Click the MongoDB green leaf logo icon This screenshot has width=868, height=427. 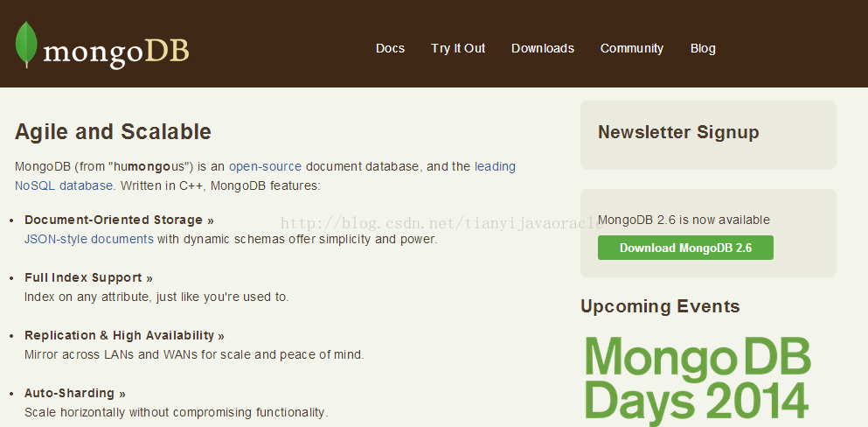pyautogui.click(x=26, y=45)
